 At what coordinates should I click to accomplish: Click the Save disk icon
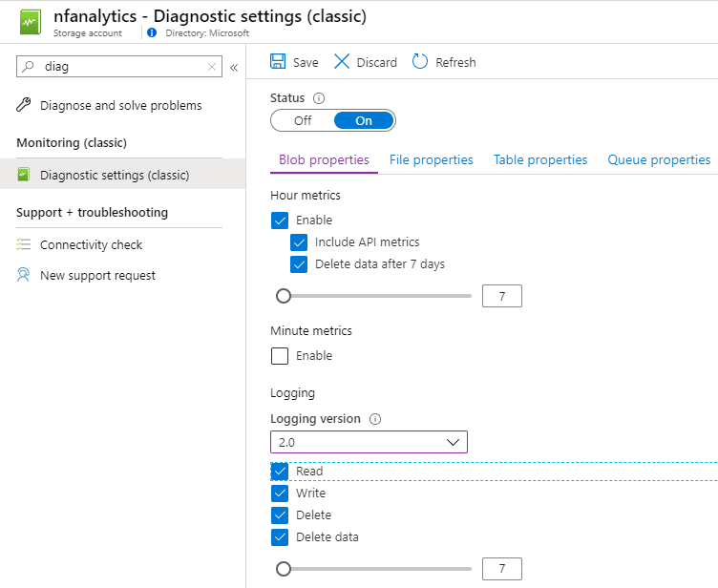click(278, 61)
